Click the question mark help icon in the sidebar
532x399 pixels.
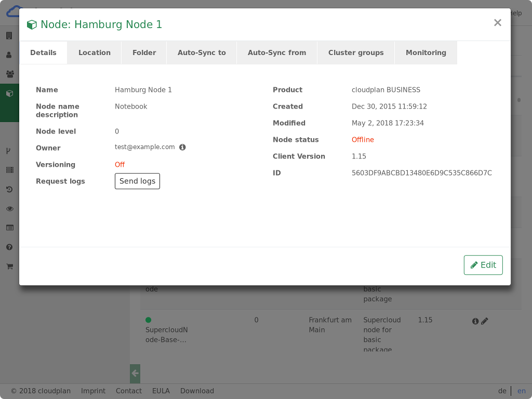pyautogui.click(x=9, y=247)
